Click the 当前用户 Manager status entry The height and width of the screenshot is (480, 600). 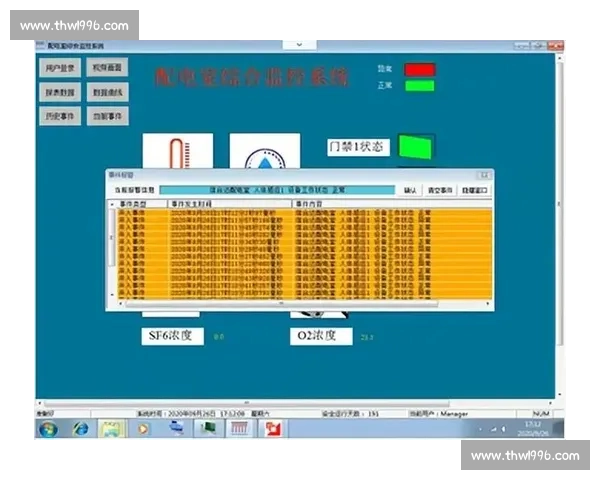click(439, 414)
